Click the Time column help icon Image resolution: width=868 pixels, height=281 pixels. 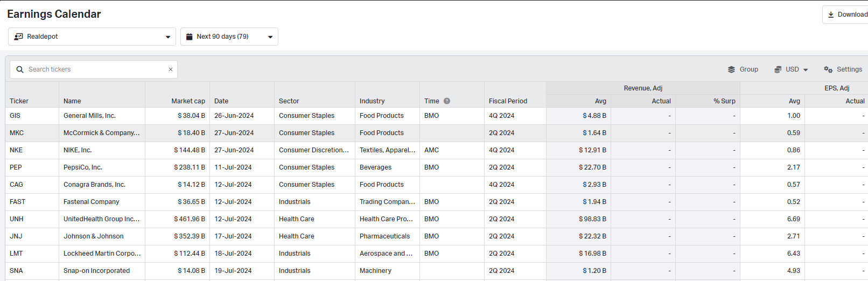(447, 101)
